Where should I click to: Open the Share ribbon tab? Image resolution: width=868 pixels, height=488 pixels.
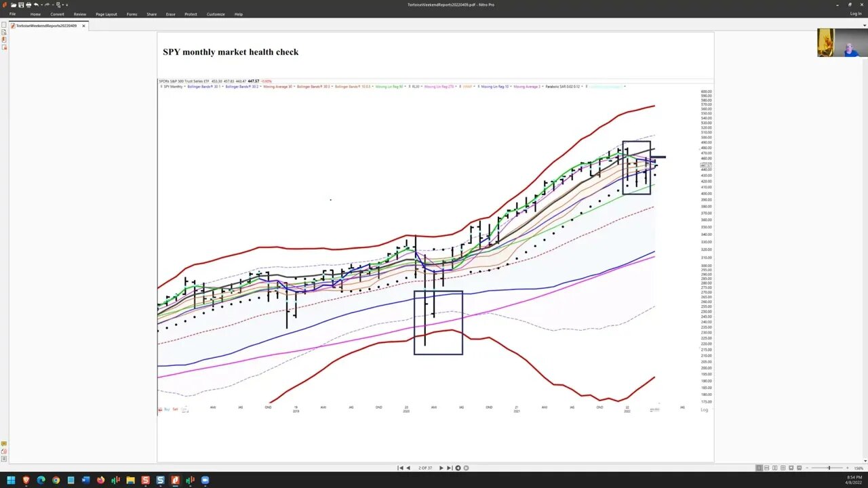pyautogui.click(x=151, y=14)
